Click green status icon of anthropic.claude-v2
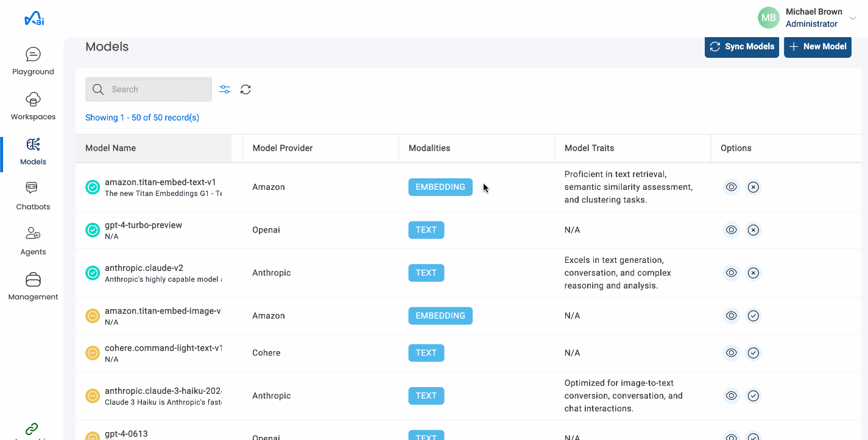The width and height of the screenshot is (868, 440). tap(93, 273)
